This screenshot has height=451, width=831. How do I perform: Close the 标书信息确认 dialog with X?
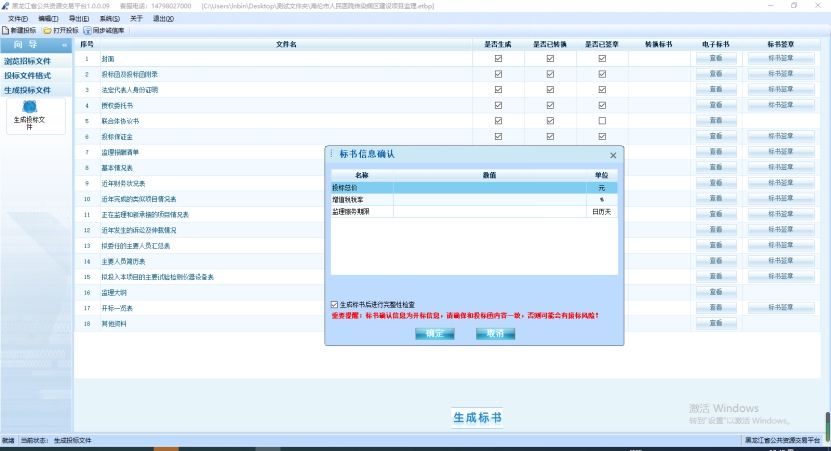613,155
